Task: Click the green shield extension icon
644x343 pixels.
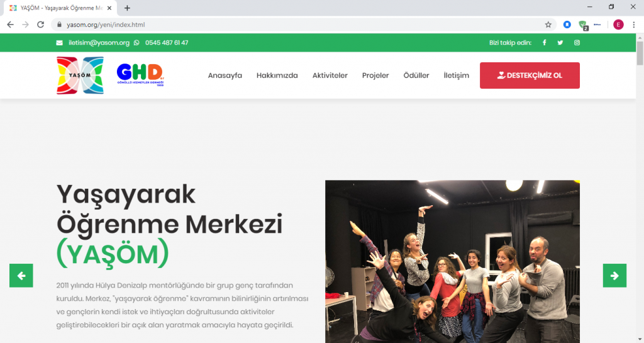Action: pyautogui.click(x=583, y=25)
